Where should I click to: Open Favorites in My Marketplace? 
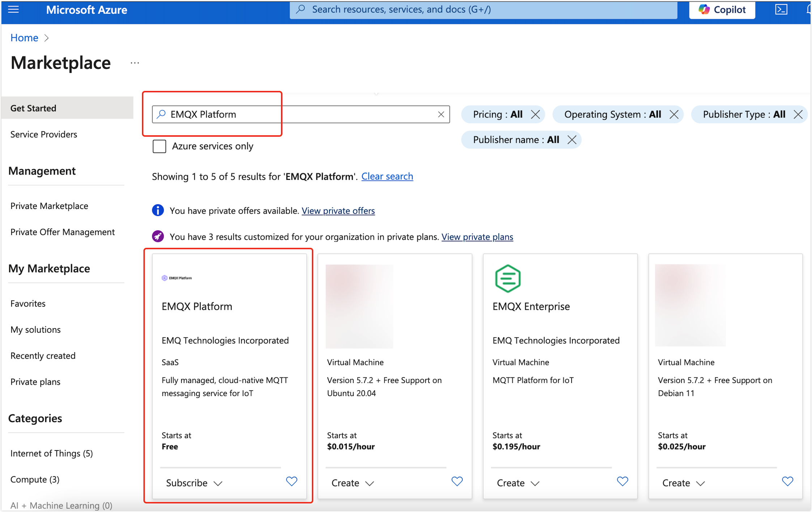click(x=28, y=304)
